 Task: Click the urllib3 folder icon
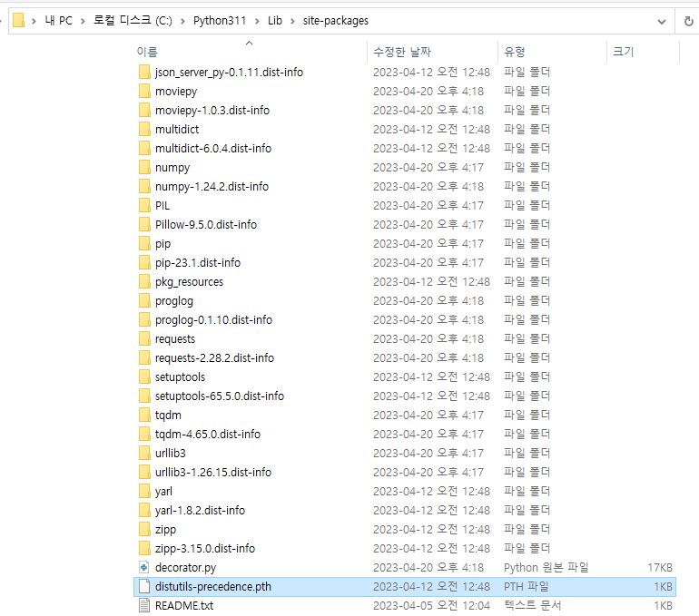pos(144,453)
